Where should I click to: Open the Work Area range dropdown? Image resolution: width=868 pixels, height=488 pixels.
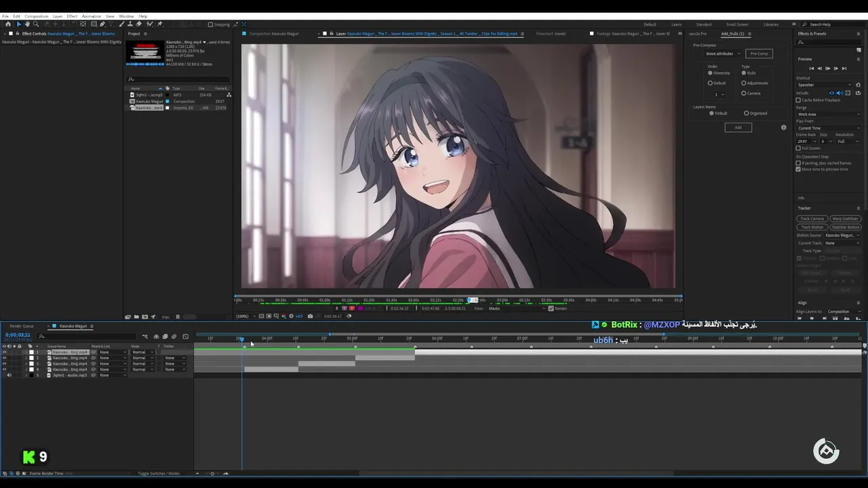pyautogui.click(x=829, y=114)
